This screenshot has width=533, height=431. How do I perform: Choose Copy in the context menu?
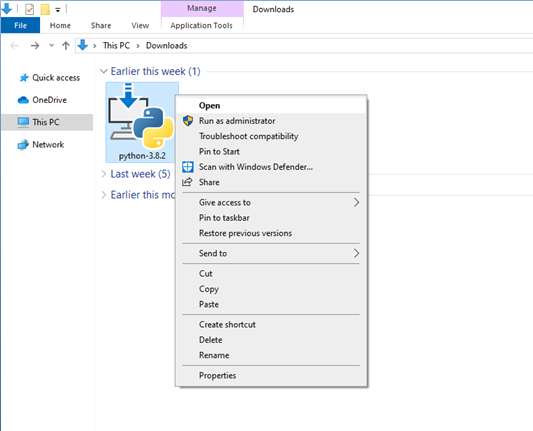(271, 289)
